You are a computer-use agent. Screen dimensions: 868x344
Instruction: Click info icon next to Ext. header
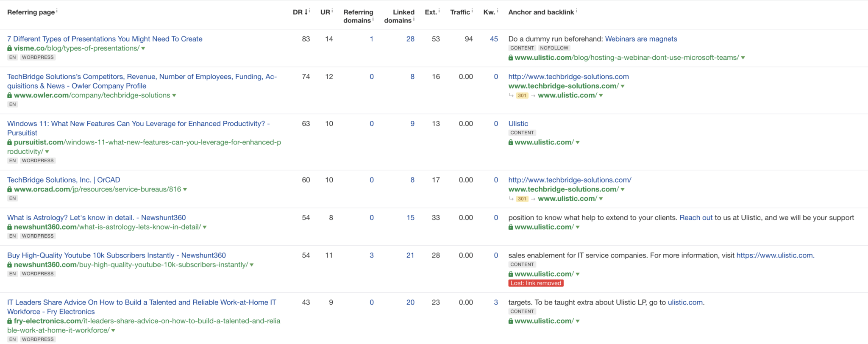tap(439, 11)
